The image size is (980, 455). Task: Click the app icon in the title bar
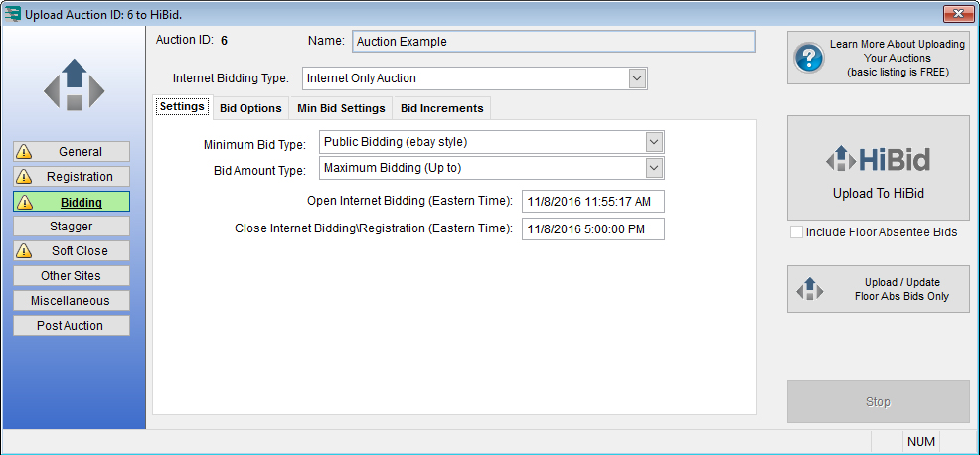click(12, 13)
